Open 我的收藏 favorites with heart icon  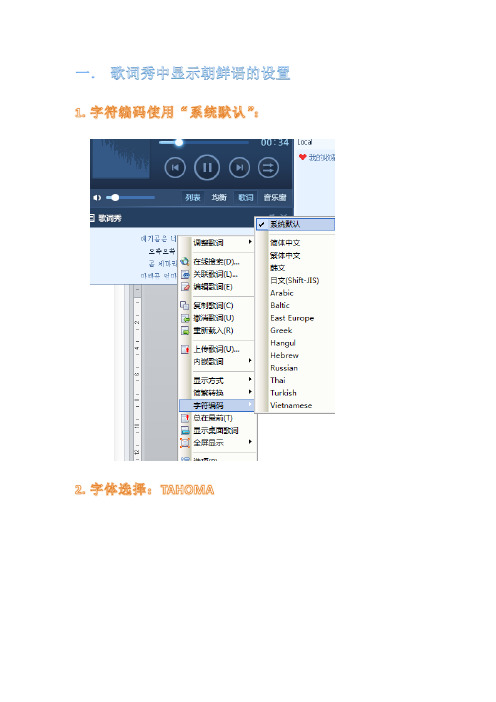317,157
